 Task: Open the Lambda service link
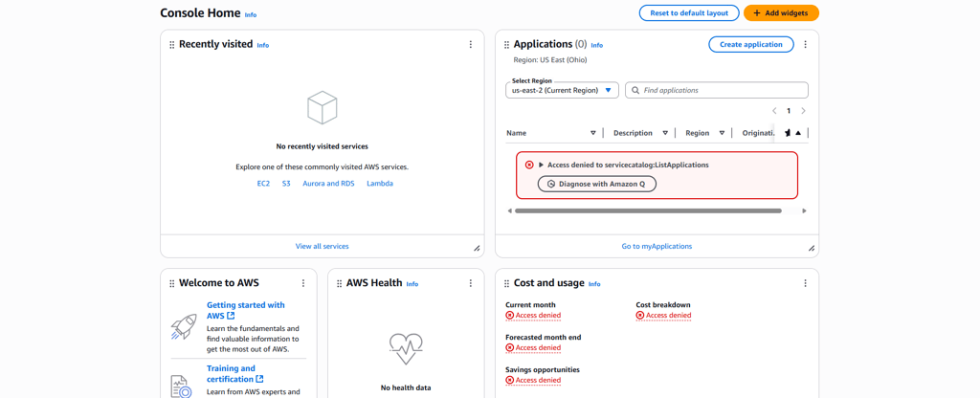[x=380, y=184]
